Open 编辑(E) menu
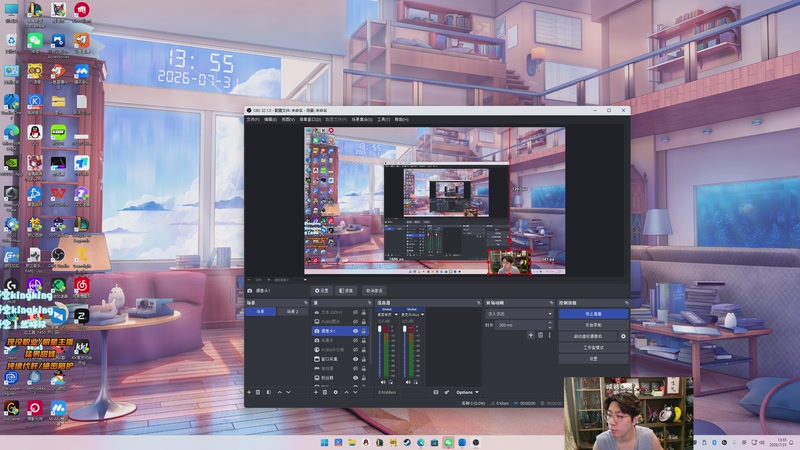The height and width of the screenshot is (450, 800). [270, 119]
